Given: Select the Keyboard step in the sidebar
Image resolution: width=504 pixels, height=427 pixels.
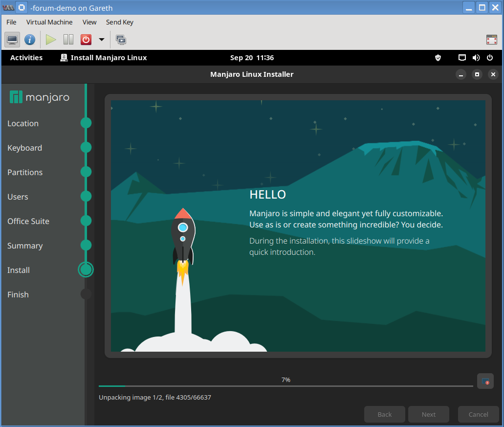Looking at the screenshot, I should pos(25,148).
